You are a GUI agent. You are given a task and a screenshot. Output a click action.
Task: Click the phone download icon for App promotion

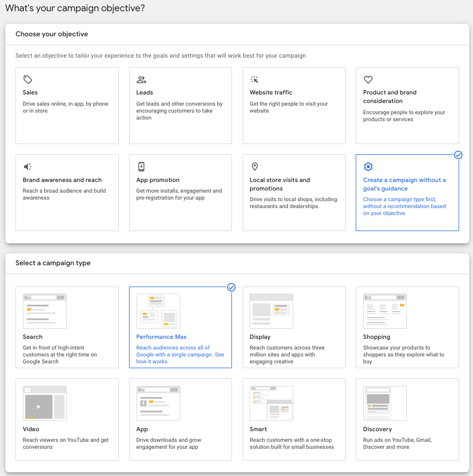point(141,166)
